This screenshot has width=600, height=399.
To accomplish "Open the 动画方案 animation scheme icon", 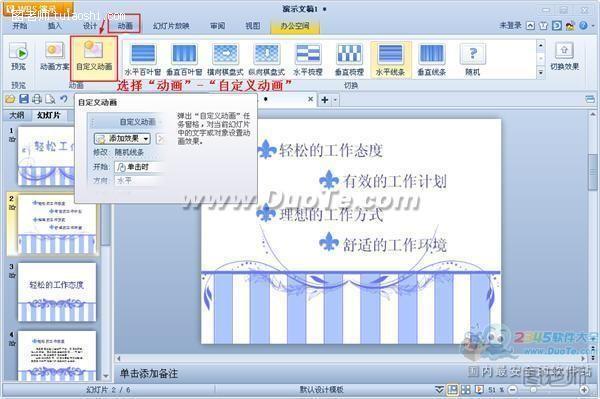I will coord(54,51).
